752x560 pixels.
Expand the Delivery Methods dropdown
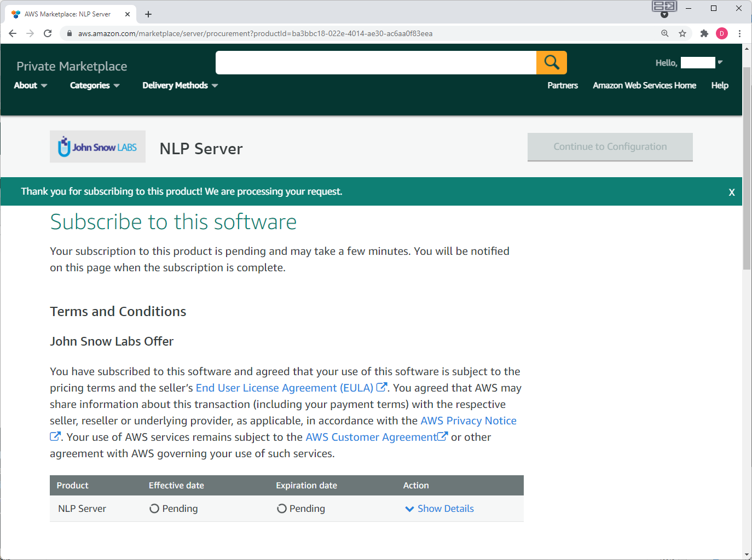tap(180, 85)
